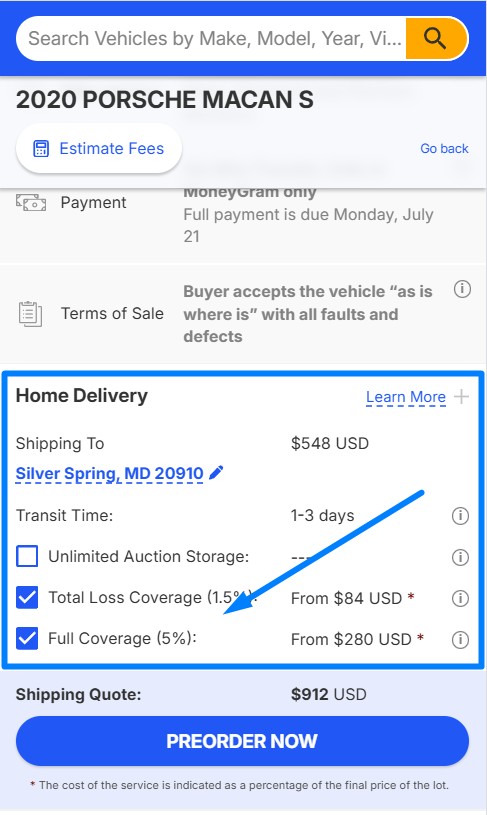Click the orange search magnifier icon
The image size is (487, 815).
[x=435, y=38]
